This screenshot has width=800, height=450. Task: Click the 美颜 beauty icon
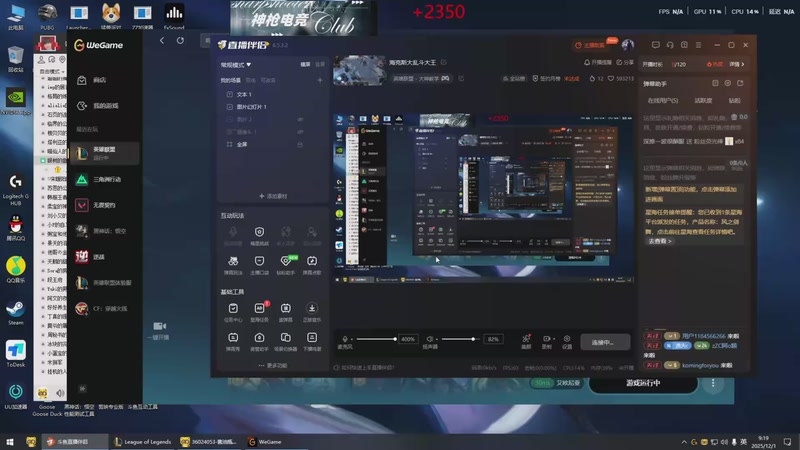pos(526,338)
